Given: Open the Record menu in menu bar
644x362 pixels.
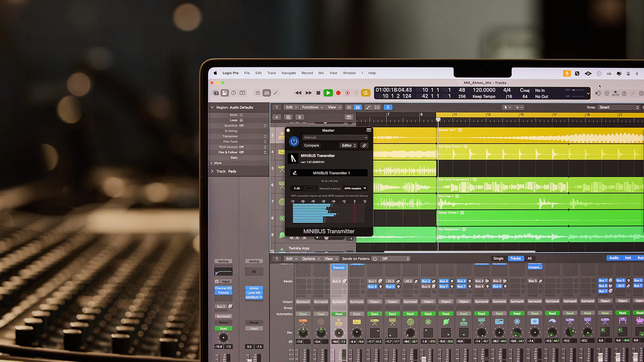Looking at the screenshot, I should (x=307, y=73).
